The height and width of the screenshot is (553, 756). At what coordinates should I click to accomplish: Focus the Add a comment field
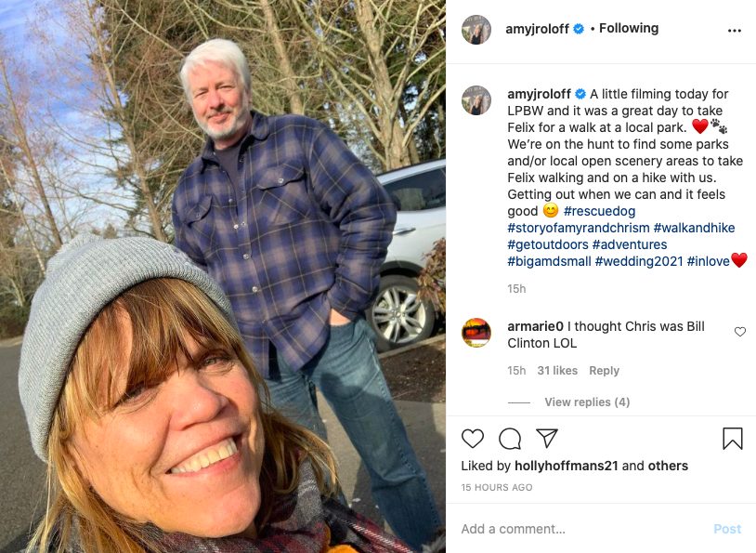coord(576,529)
